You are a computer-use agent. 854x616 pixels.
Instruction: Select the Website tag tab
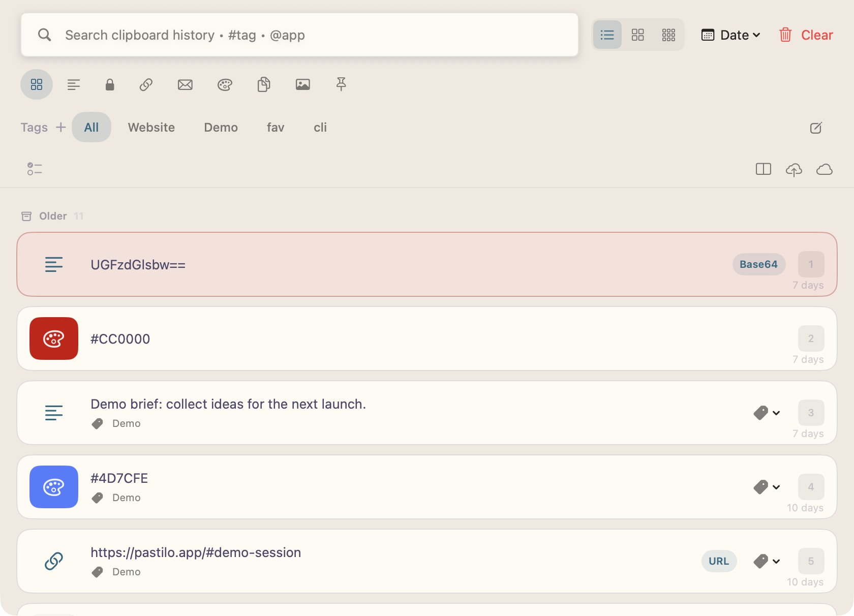[151, 127]
